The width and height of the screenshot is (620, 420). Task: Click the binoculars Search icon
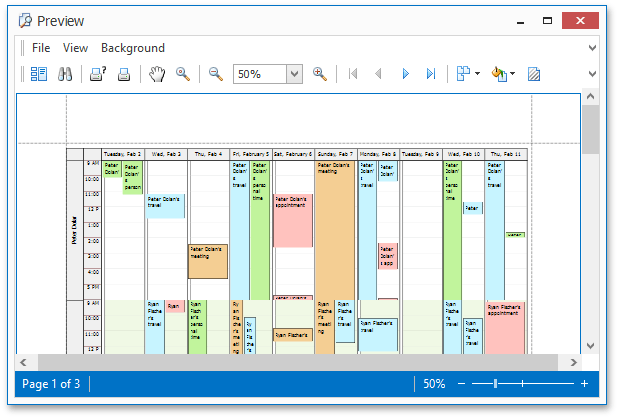click(x=65, y=74)
